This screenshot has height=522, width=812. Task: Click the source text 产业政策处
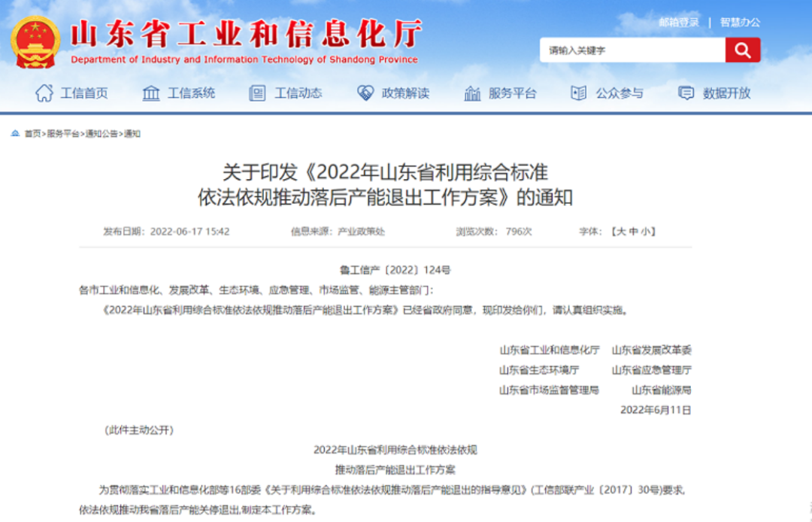(362, 232)
